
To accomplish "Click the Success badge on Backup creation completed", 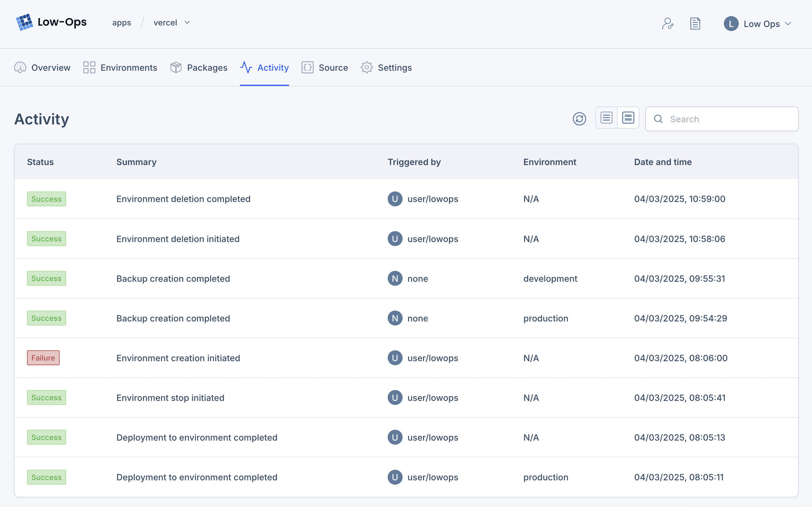I will pos(46,278).
